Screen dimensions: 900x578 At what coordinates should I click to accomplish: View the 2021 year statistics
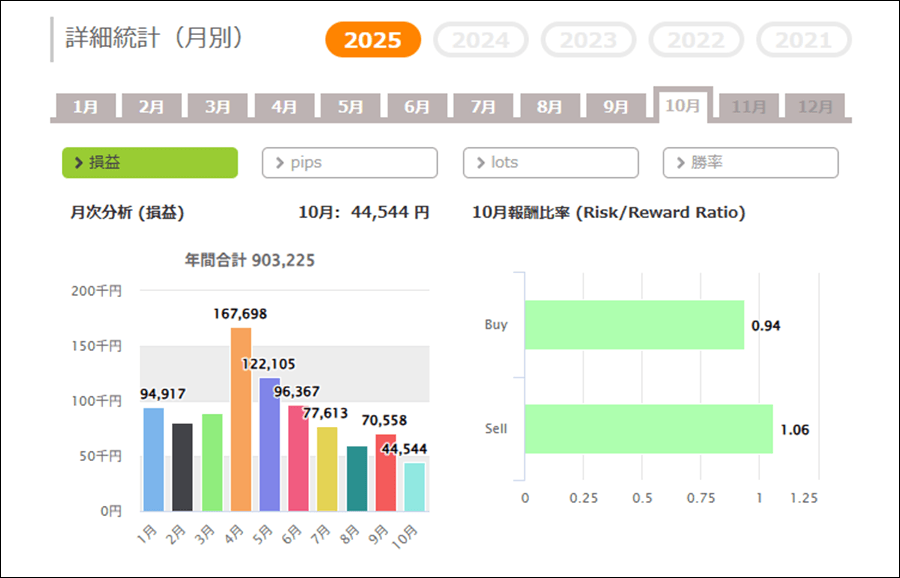point(804,40)
